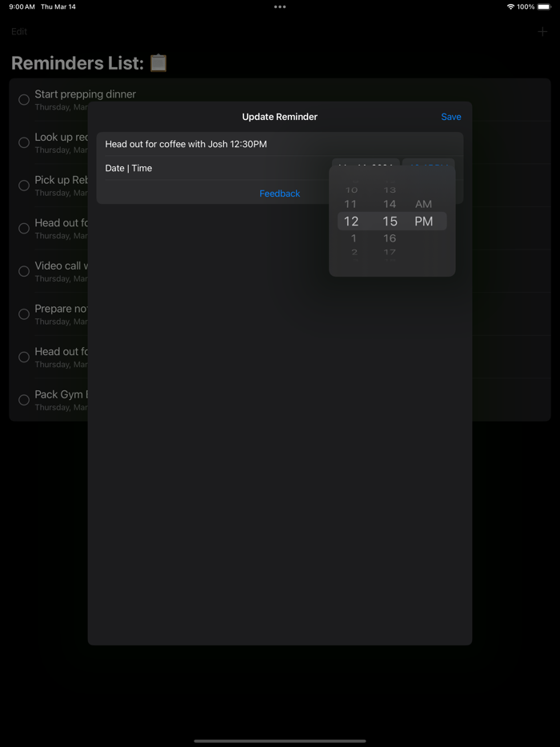Select hour 11 in the time wheel
This screenshot has height=747, width=560.
click(x=350, y=204)
